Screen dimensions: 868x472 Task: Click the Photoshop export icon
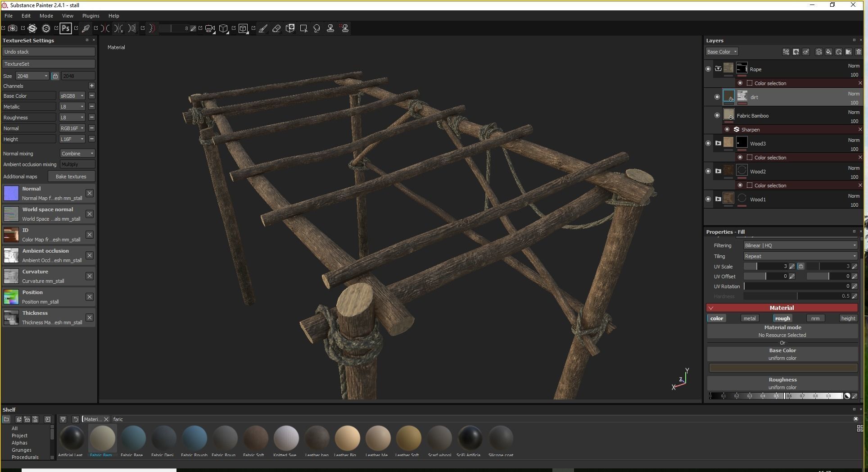tap(65, 28)
